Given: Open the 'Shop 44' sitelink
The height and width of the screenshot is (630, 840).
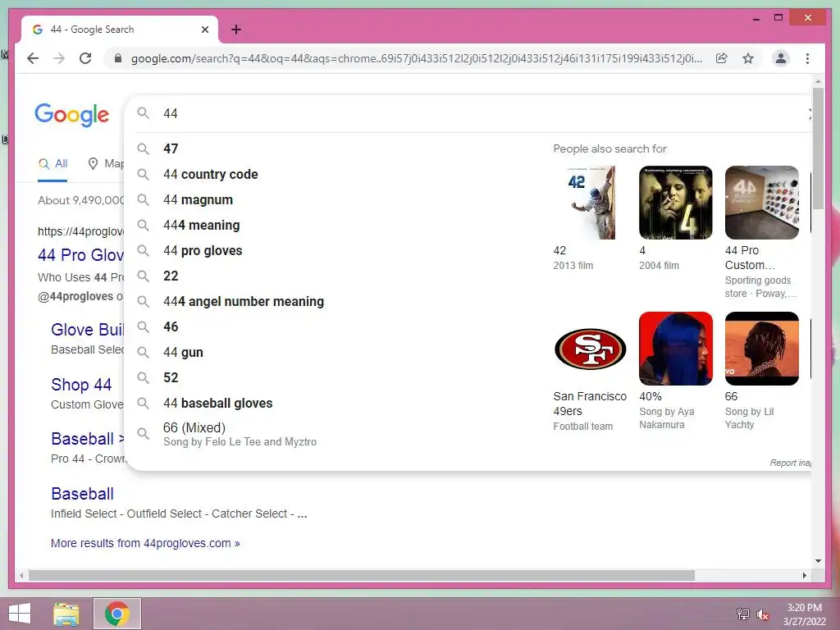Looking at the screenshot, I should point(81,385).
